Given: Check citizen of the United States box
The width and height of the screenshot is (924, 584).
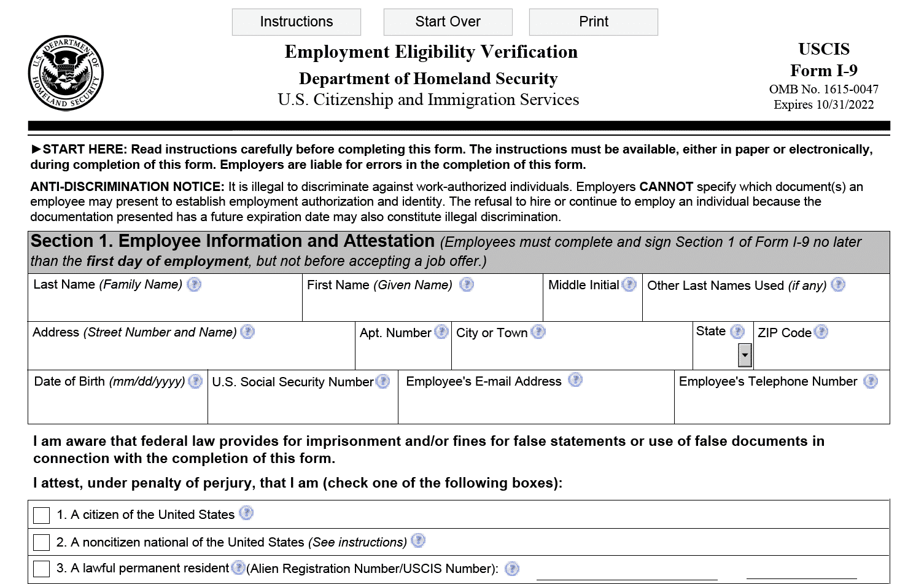Looking at the screenshot, I should tap(42, 515).
